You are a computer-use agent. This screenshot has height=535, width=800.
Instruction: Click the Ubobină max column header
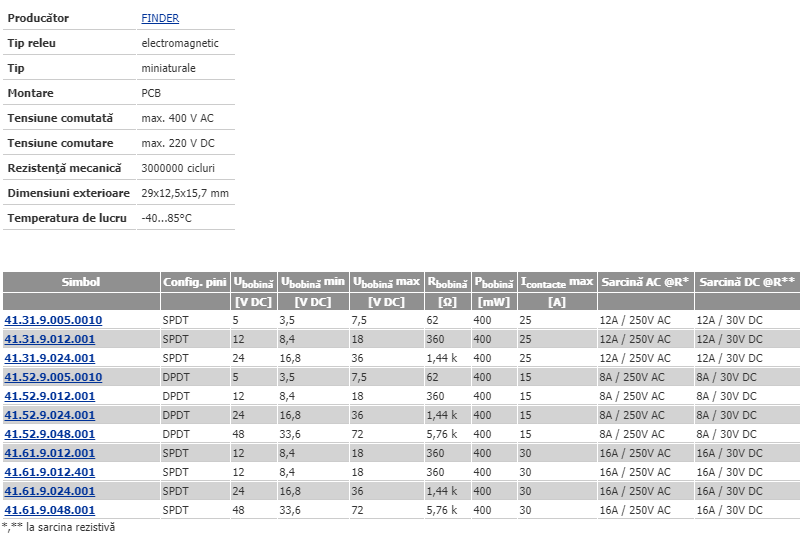point(386,282)
